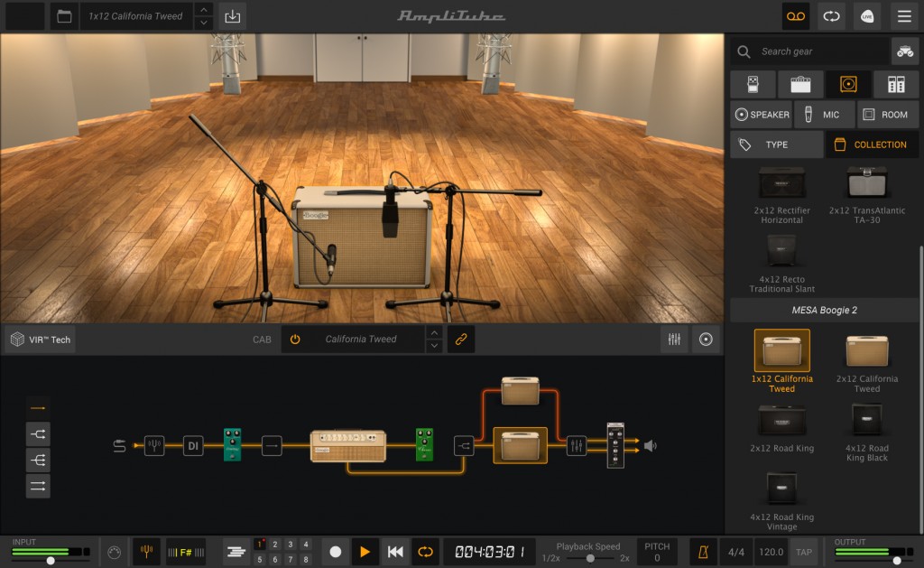924x568 pixels.
Task: Click the signal splitter block
Action: [464, 446]
